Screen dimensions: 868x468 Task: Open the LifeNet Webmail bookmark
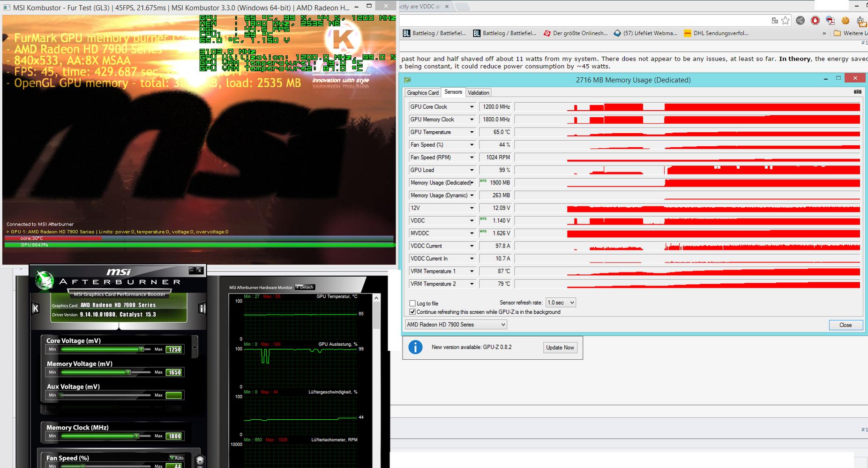(x=646, y=33)
